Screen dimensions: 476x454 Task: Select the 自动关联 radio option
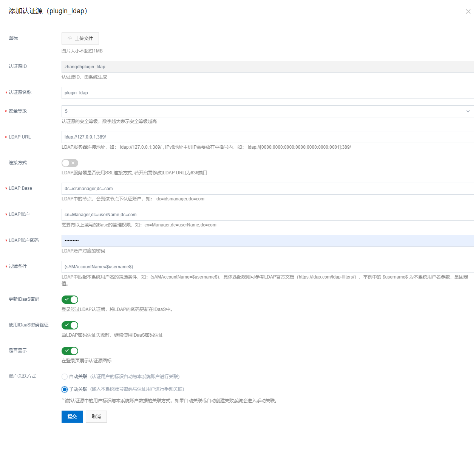point(65,377)
